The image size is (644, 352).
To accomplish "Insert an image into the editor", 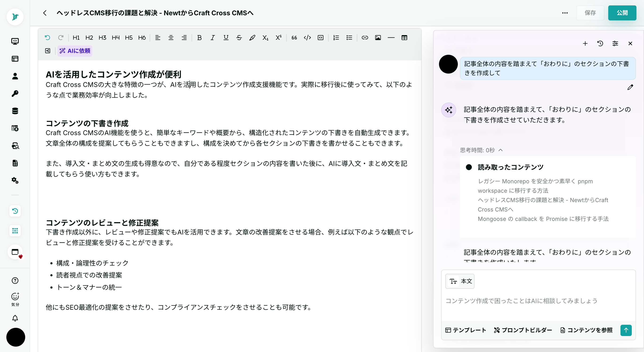I will tap(378, 38).
